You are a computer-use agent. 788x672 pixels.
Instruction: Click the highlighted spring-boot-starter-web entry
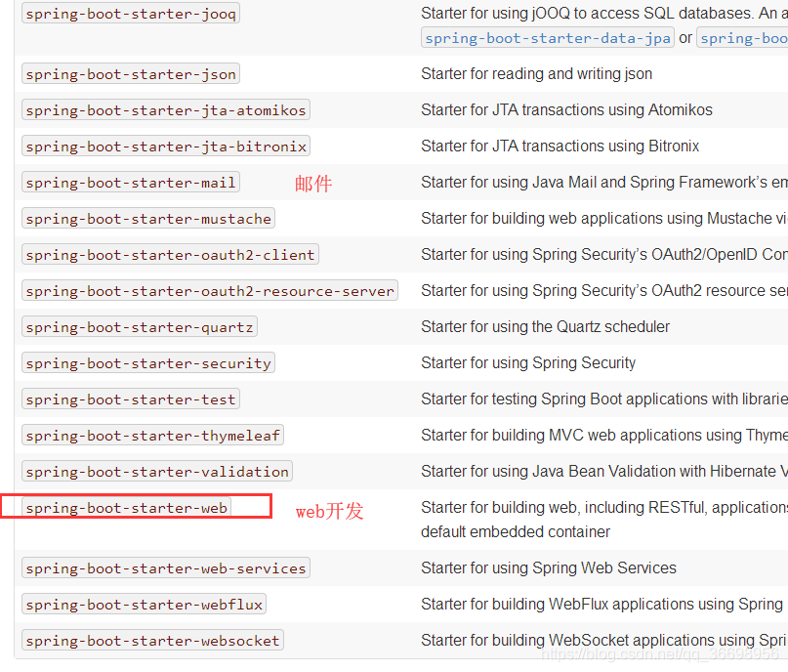pos(127,508)
